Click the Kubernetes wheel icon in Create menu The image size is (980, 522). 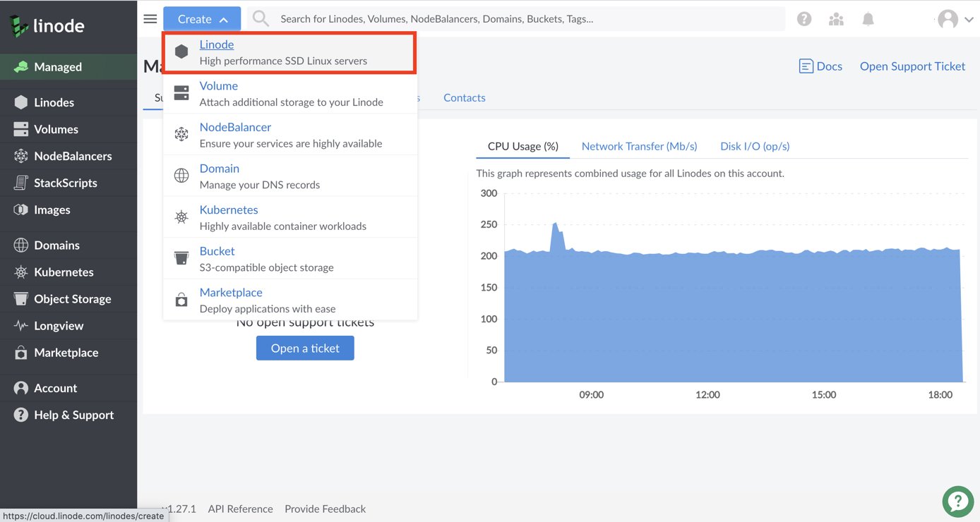pos(181,217)
